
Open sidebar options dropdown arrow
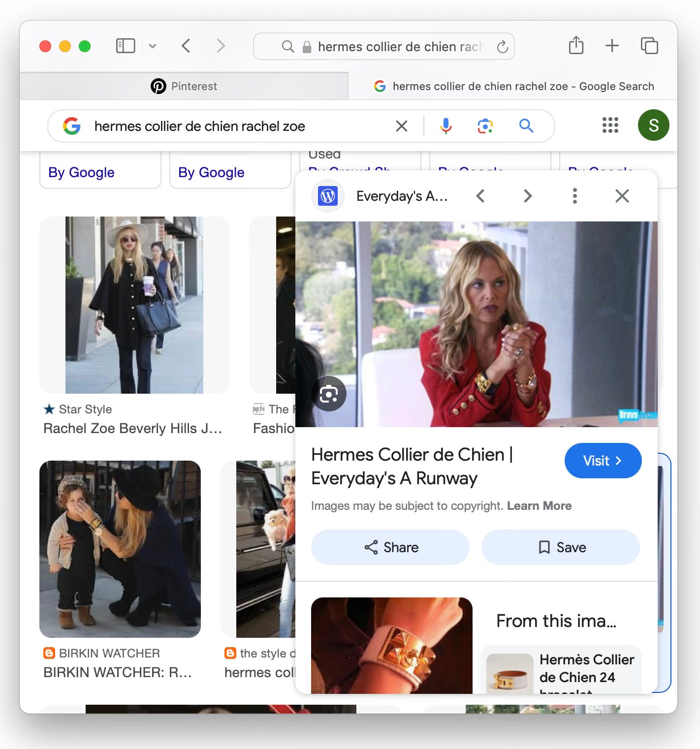pos(153,46)
